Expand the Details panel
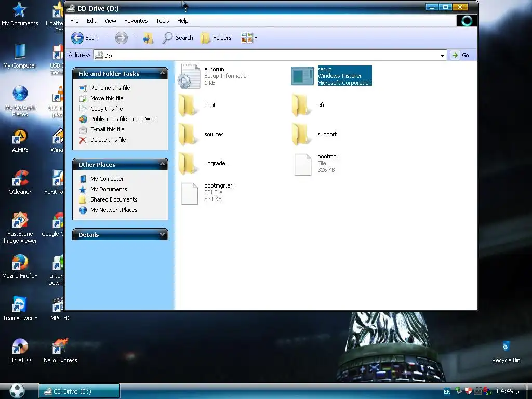The image size is (532, 399). coord(162,234)
